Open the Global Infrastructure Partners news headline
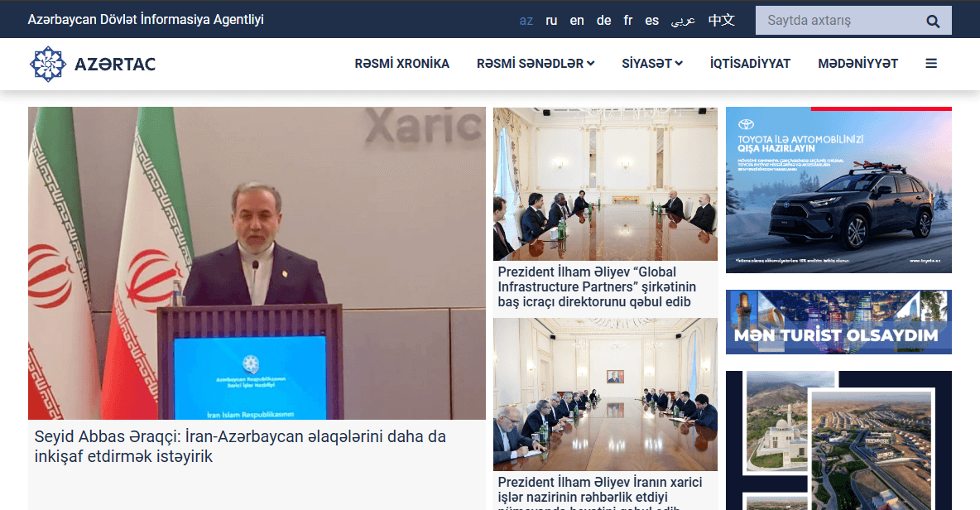Screen dimensions: 980x510 (x=597, y=286)
